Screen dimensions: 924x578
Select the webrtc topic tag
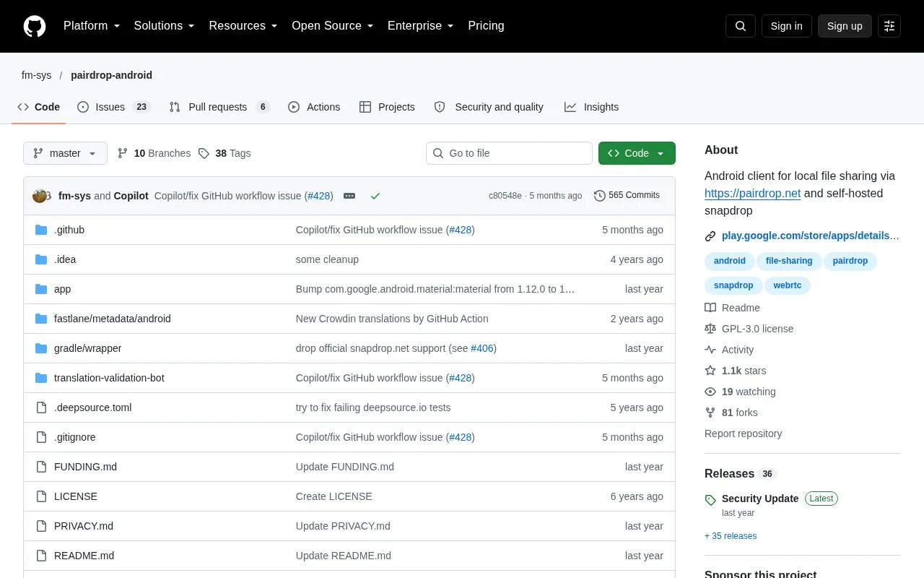788,285
